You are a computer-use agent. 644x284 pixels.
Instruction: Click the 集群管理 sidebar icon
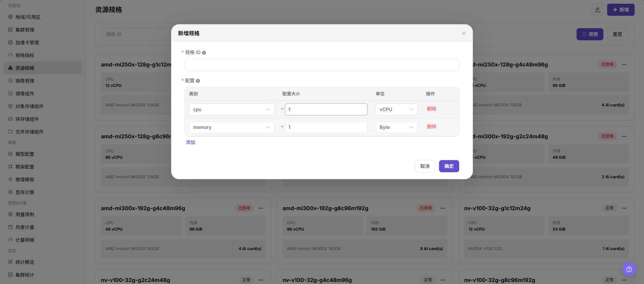pos(10,30)
